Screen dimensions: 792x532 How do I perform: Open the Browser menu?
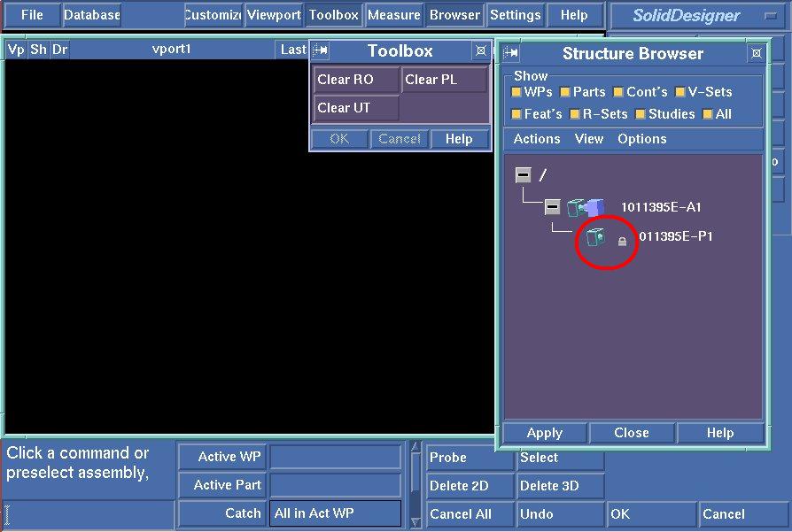pyautogui.click(x=455, y=15)
